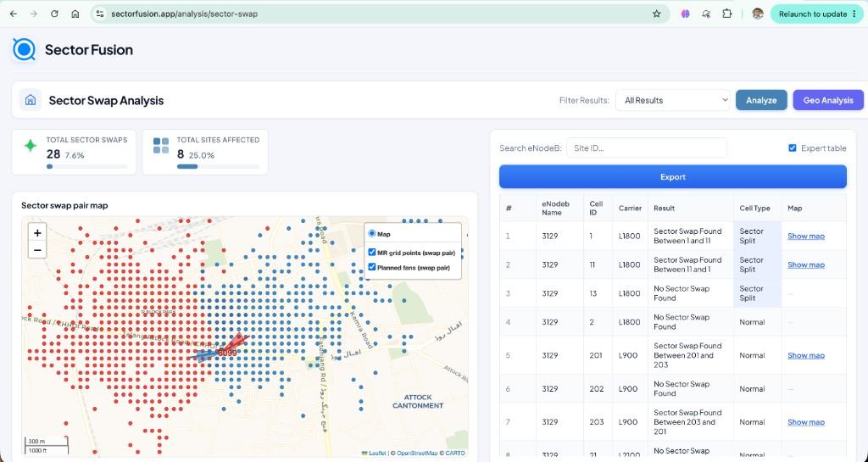Show map for row 1 cell 1
The height and width of the screenshot is (462, 868).
pyautogui.click(x=806, y=237)
